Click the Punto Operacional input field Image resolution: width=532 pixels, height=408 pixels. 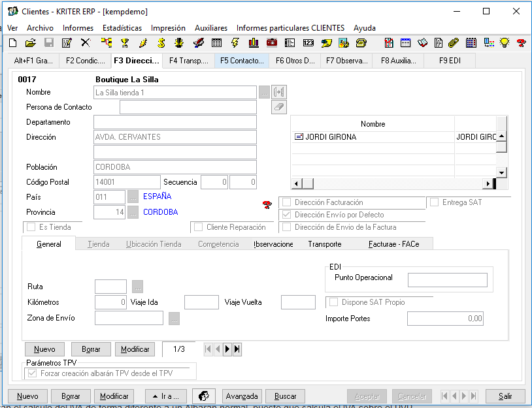[x=448, y=280]
